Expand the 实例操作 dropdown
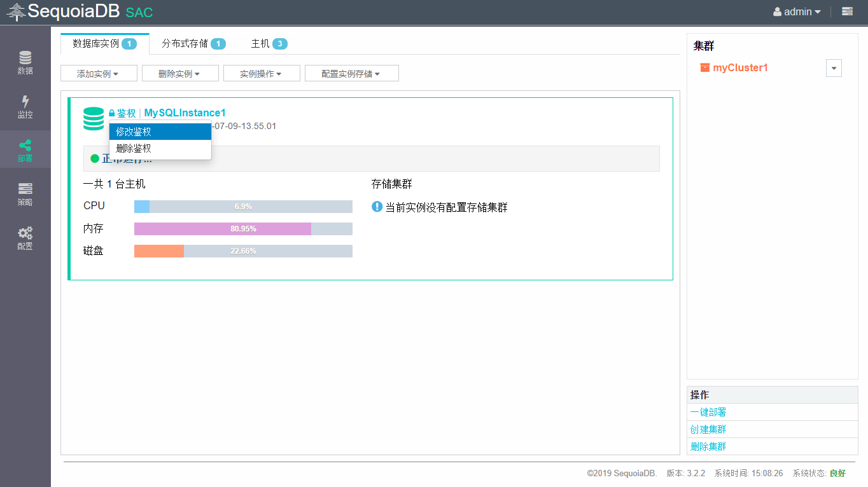The image size is (868, 487). tap(262, 74)
